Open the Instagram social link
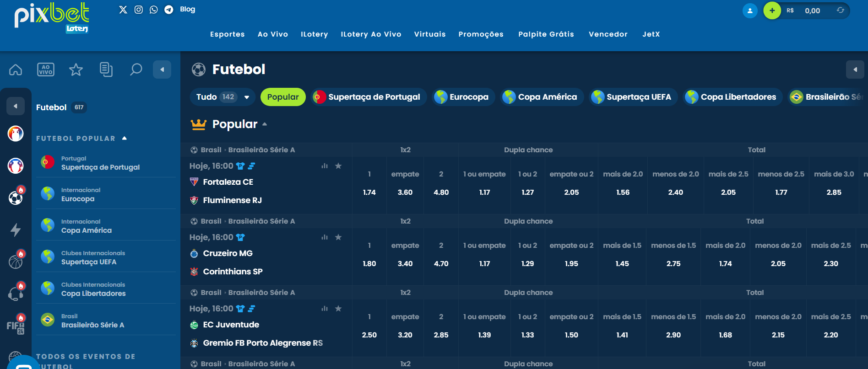 139,10
